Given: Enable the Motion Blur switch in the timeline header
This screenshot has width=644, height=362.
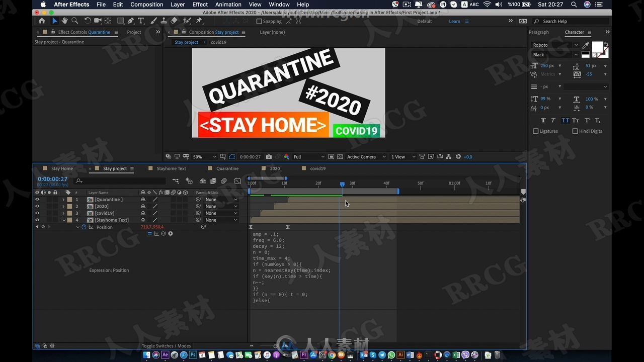Looking at the screenshot, I should coord(224,181).
